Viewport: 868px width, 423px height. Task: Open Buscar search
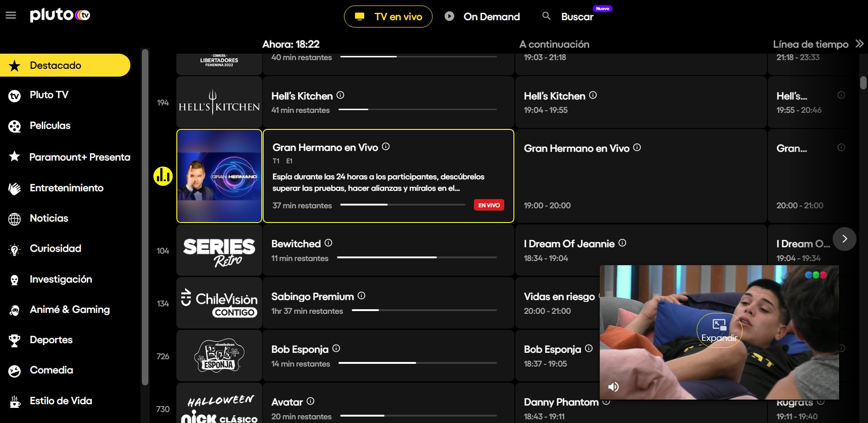click(577, 17)
